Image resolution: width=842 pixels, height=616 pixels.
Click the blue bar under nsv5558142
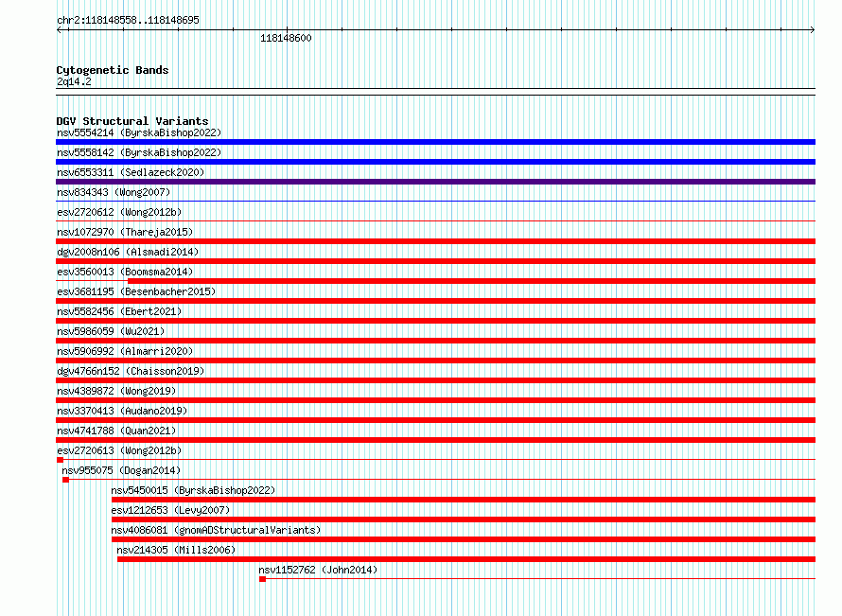[x=435, y=162]
